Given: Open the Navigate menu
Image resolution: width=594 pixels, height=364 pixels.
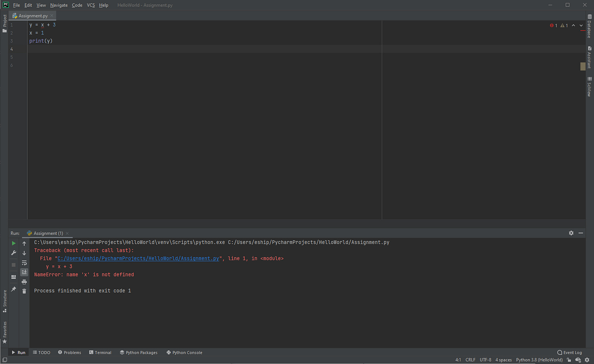Looking at the screenshot, I should (59, 5).
